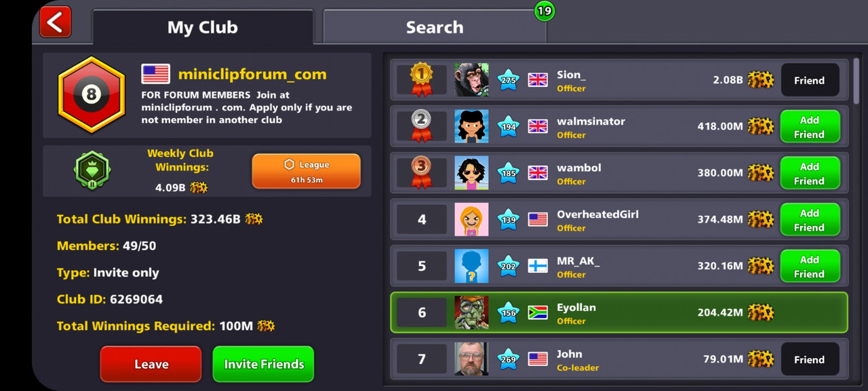The image size is (868, 391).
Task: Tap Sion_'s chimpanzee avatar
Action: click(x=471, y=80)
